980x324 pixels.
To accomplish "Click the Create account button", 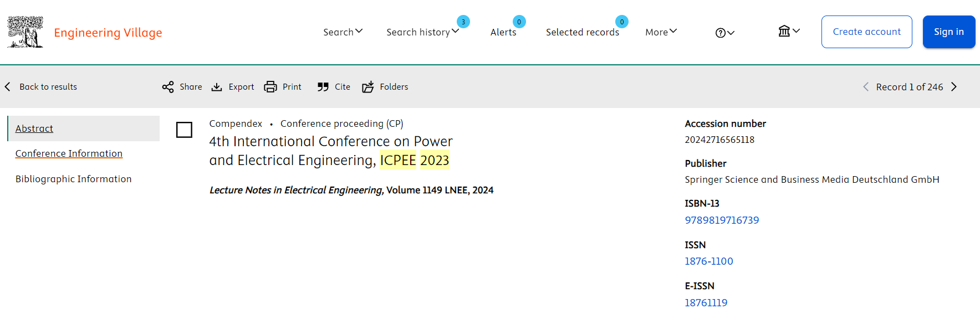I will tap(866, 32).
